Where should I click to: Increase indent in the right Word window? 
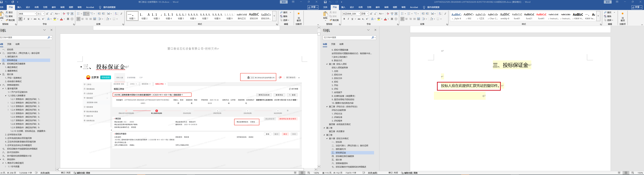tap(427, 14)
